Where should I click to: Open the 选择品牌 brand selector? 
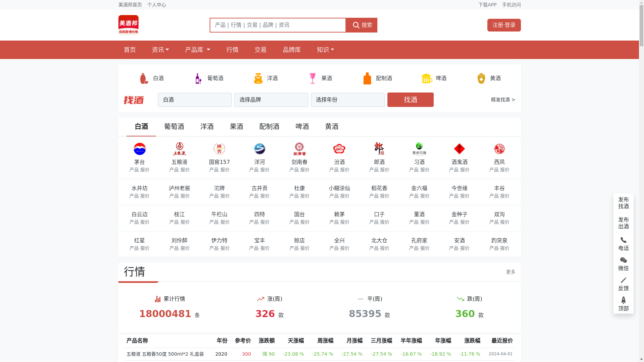(x=271, y=100)
